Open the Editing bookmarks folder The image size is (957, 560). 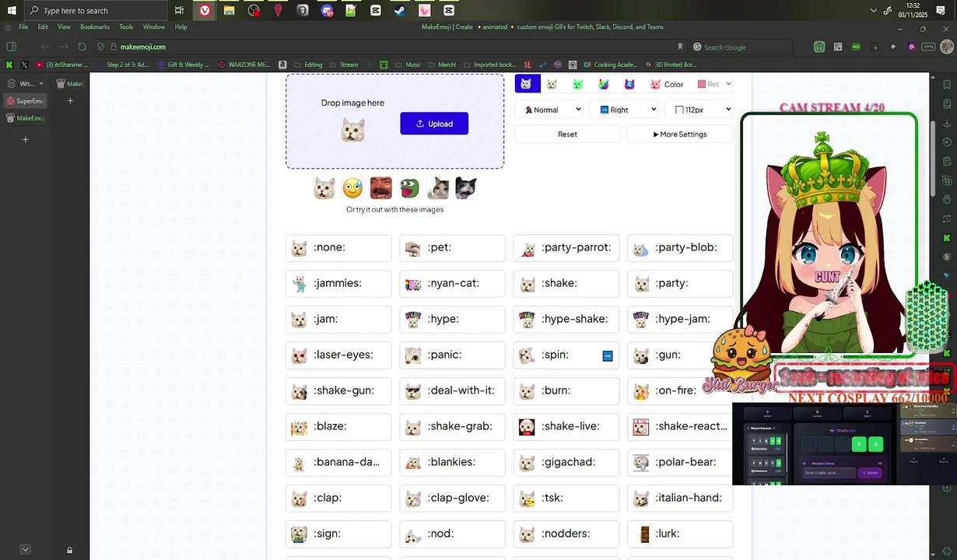pyautogui.click(x=309, y=65)
